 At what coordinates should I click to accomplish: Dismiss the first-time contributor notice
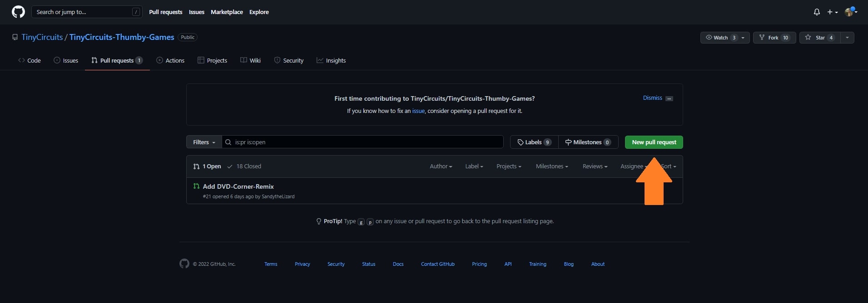click(x=652, y=98)
